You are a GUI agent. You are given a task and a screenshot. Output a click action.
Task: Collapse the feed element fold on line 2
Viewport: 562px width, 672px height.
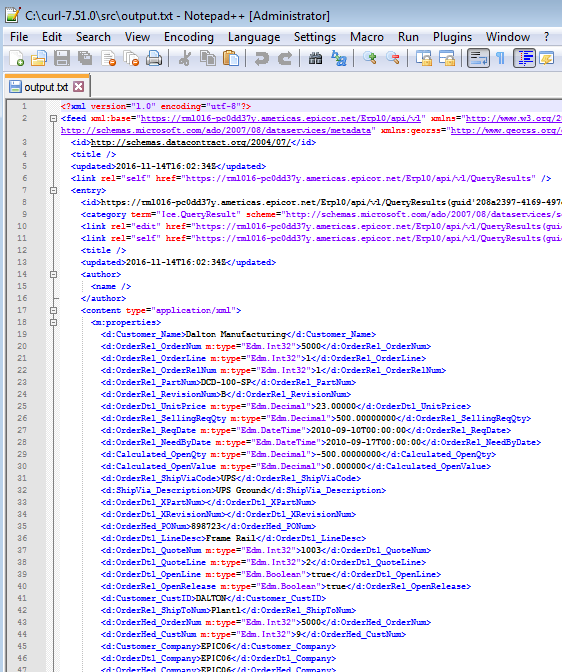coord(53,118)
